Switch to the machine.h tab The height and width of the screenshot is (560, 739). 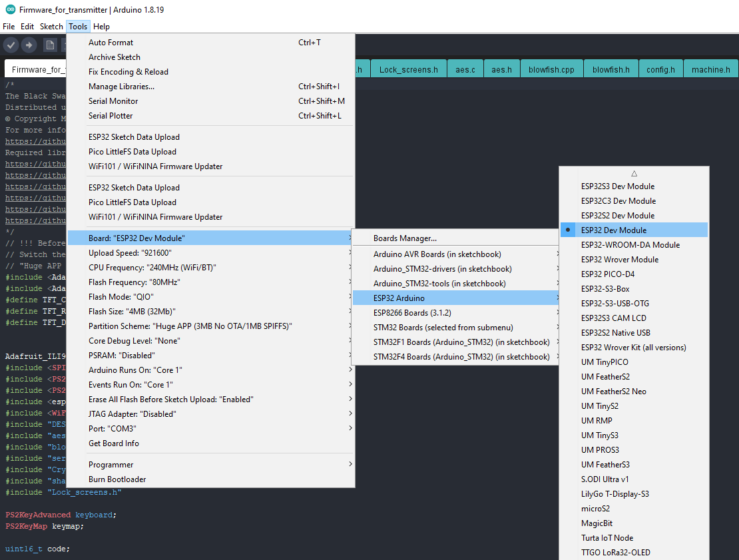click(711, 69)
